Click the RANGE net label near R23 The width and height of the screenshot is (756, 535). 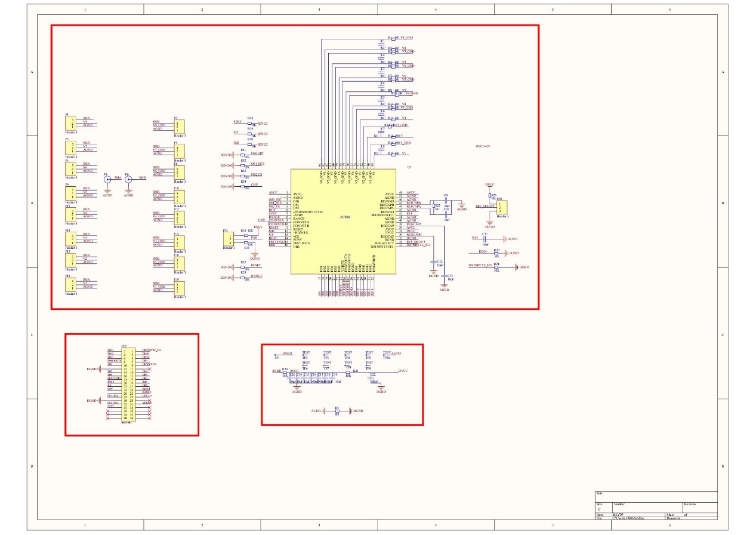click(x=257, y=276)
